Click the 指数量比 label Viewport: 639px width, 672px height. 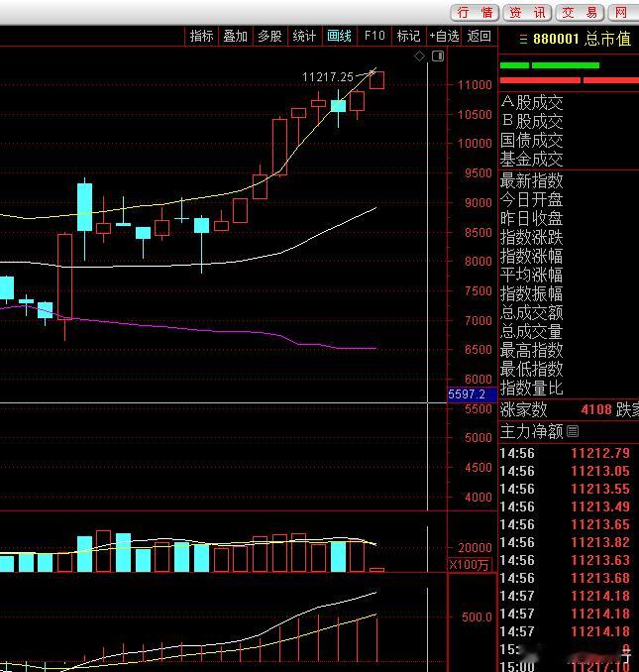531,388
